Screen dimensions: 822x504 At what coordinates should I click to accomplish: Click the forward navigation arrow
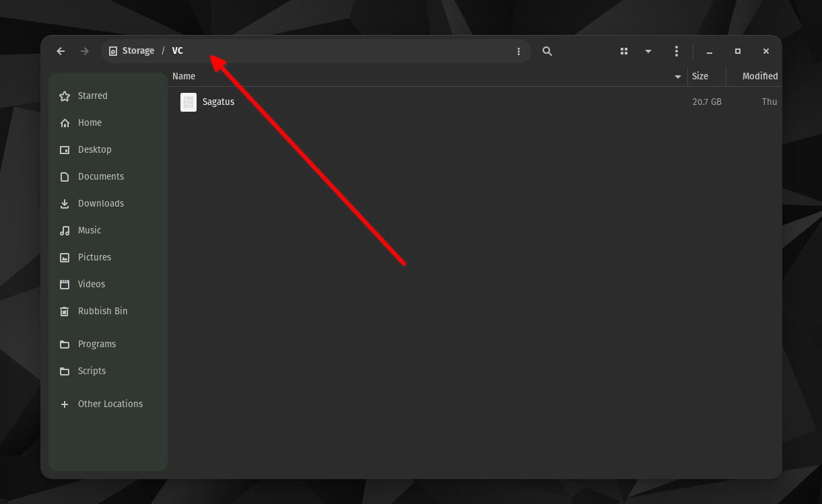(85, 51)
